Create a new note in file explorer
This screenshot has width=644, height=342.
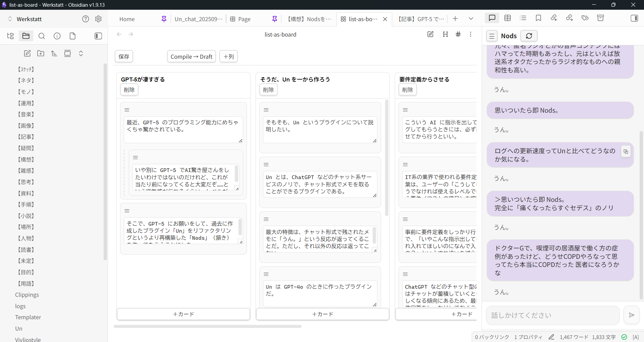click(27, 53)
